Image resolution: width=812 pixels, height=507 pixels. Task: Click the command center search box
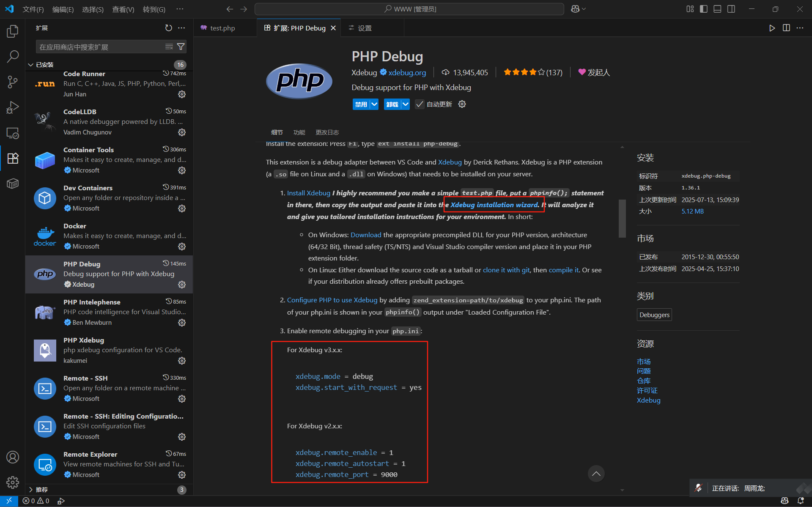click(x=409, y=9)
